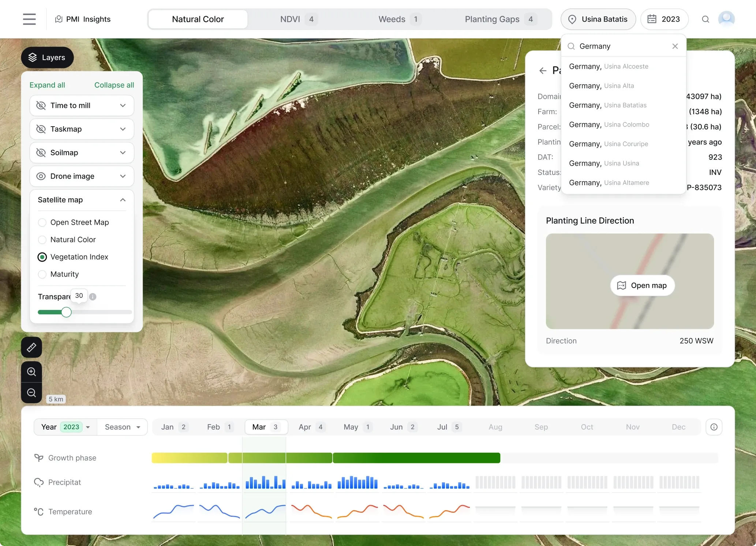The image size is (756, 546).
Task: Zoom in on the map
Action: (x=31, y=372)
